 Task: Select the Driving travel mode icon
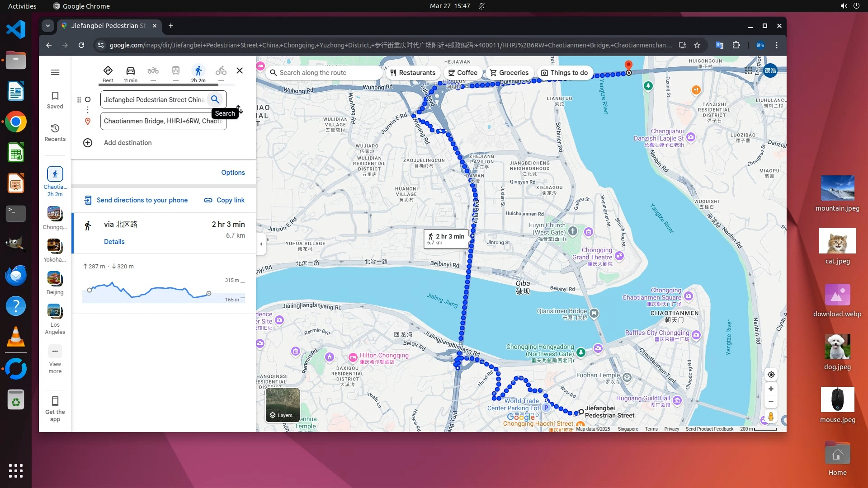click(131, 71)
